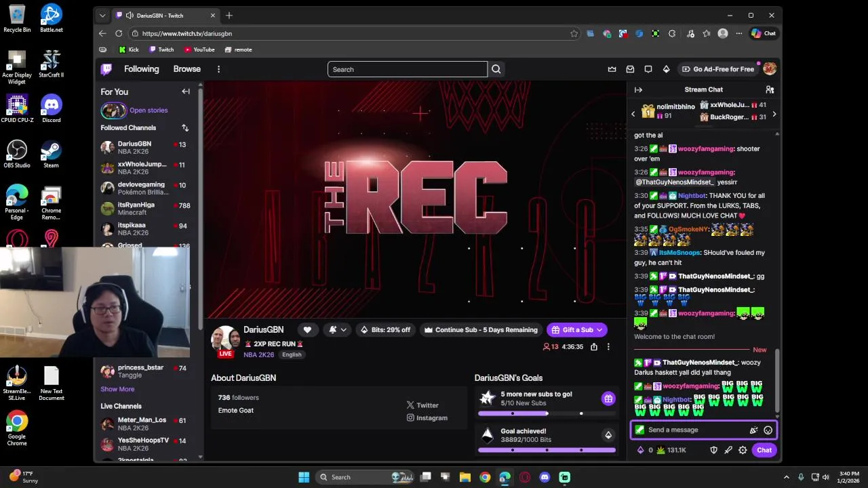Show hidden system tray icons
The width and height of the screenshot is (868, 488).
click(x=787, y=477)
